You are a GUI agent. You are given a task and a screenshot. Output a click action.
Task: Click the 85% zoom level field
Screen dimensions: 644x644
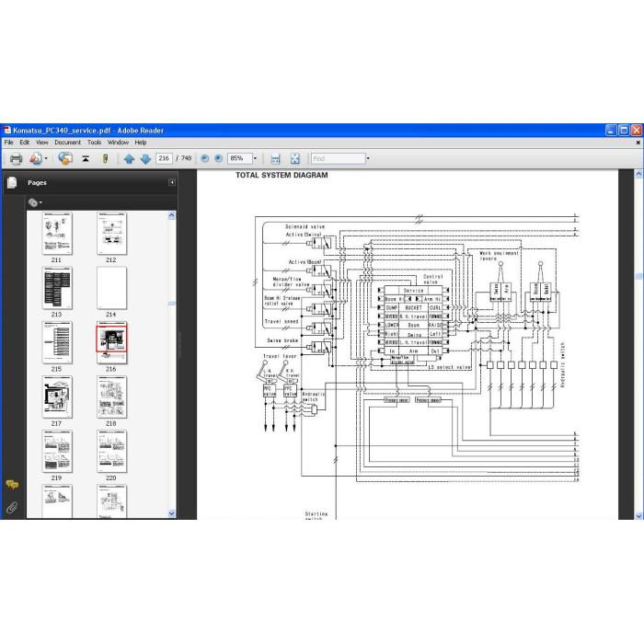(240, 158)
